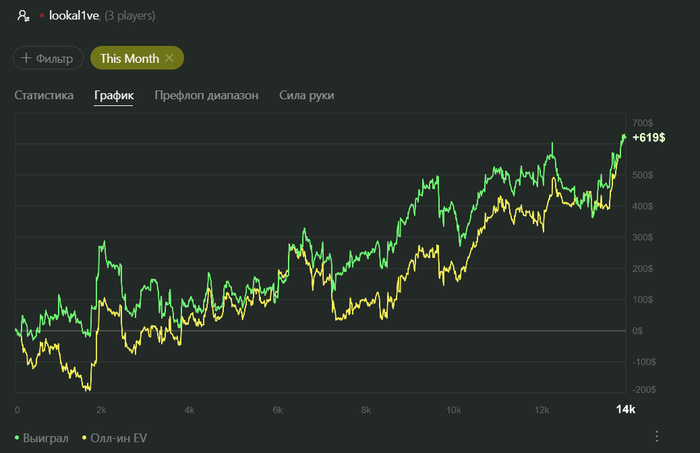Switch to the Сила руки tab

[x=307, y=95]
